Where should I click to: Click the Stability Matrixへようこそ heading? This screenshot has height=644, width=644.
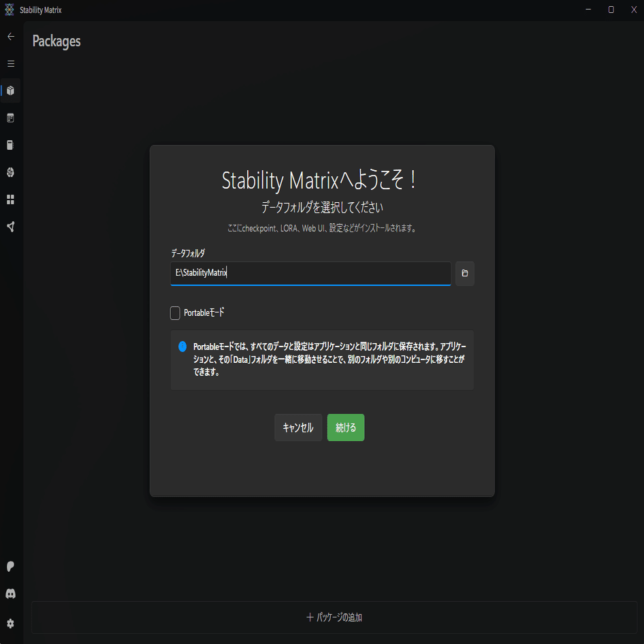pos(319,180)
